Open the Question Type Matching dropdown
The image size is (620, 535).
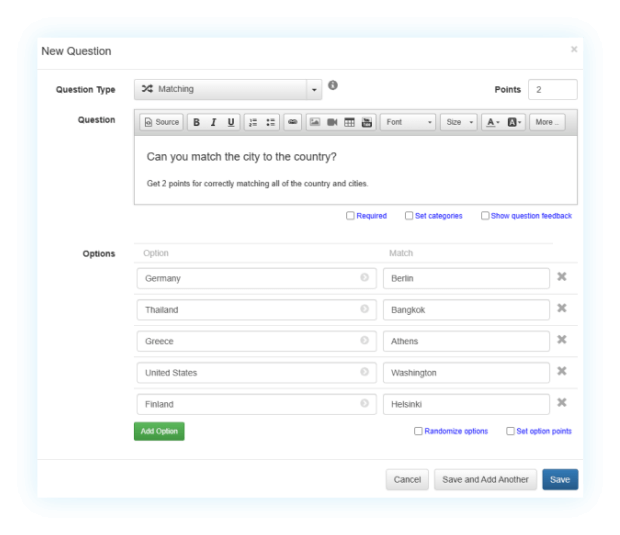click(228, 89)
